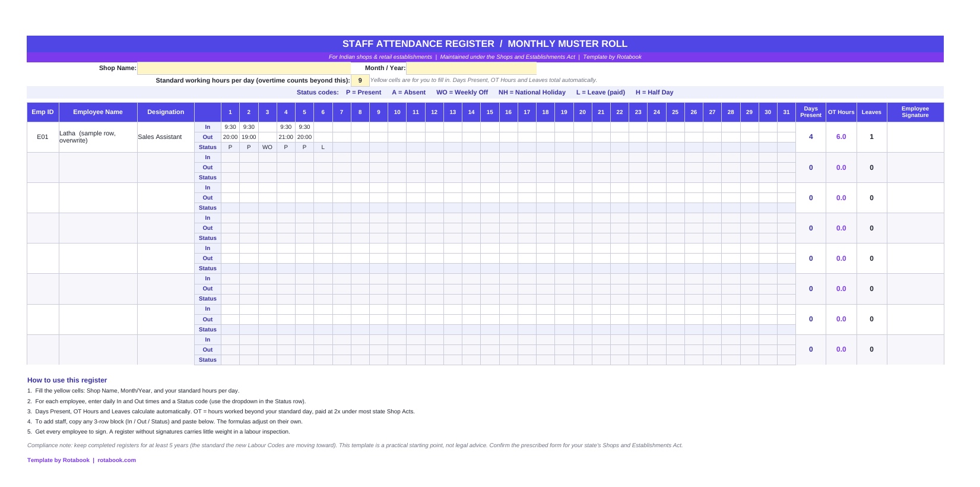Click the 'Out' row label of E01

pos(208,137)
